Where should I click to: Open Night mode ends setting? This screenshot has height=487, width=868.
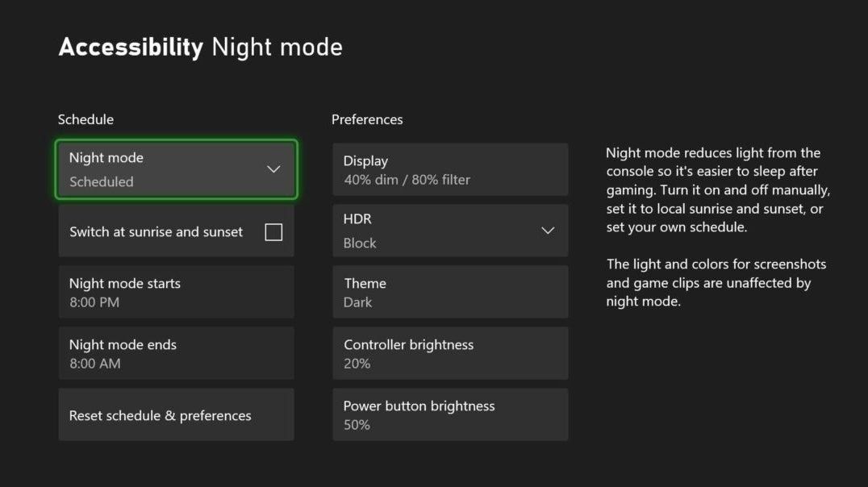(x=176, y=353)
